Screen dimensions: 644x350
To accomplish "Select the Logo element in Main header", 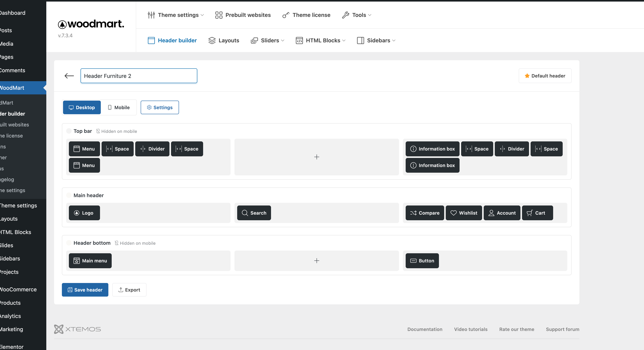I will pos(84,213).
